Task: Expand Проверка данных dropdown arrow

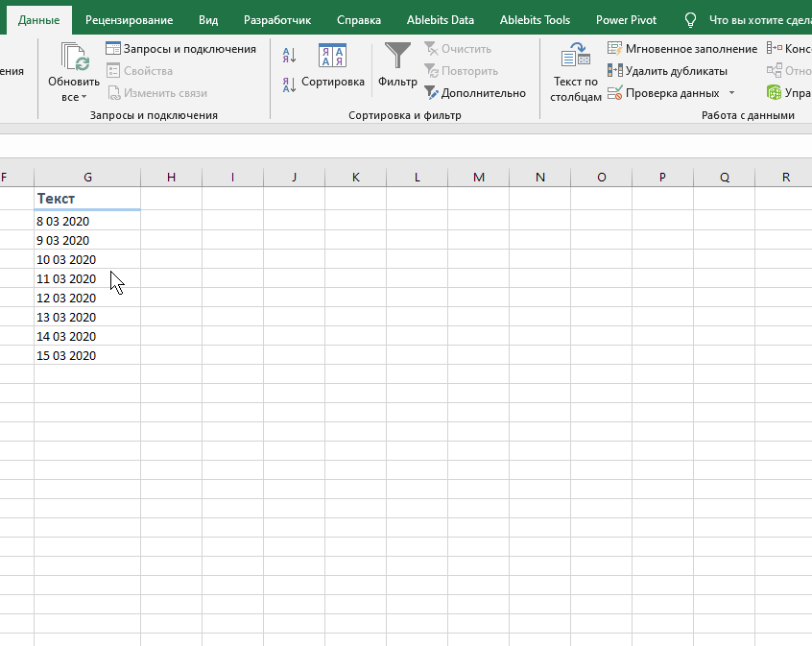Action: point(731,93)
